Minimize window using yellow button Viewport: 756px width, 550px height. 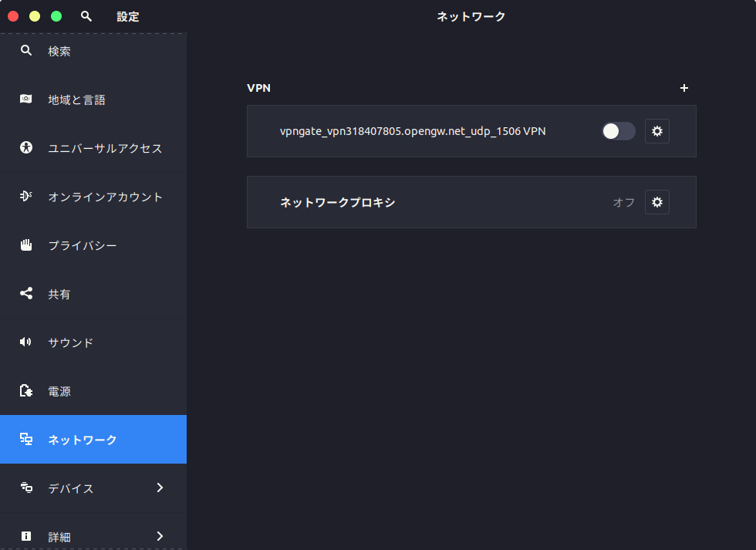(x=35, y=16)
